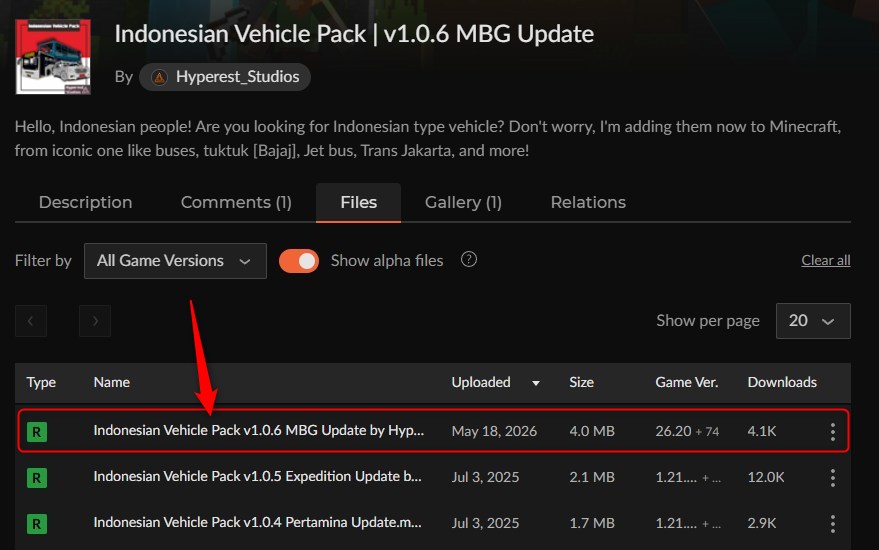Open the three-dot menu for v1.0.5
The width and height of the screenshot is (879, 550).
832,478
